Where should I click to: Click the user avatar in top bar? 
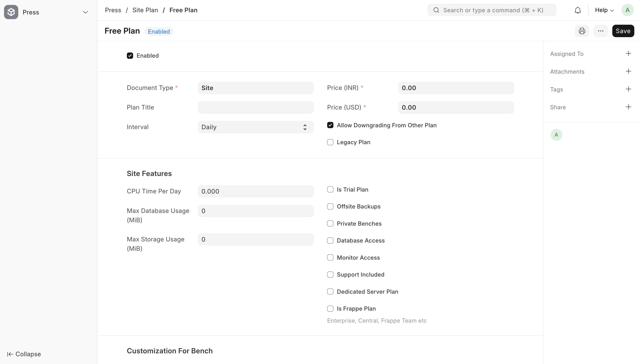click(x=627, y=10)
